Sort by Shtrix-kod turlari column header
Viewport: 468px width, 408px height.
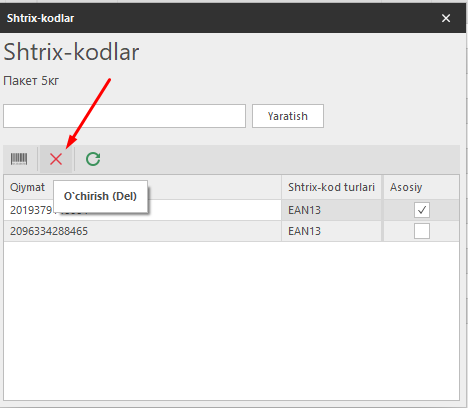tap(331, 187)
